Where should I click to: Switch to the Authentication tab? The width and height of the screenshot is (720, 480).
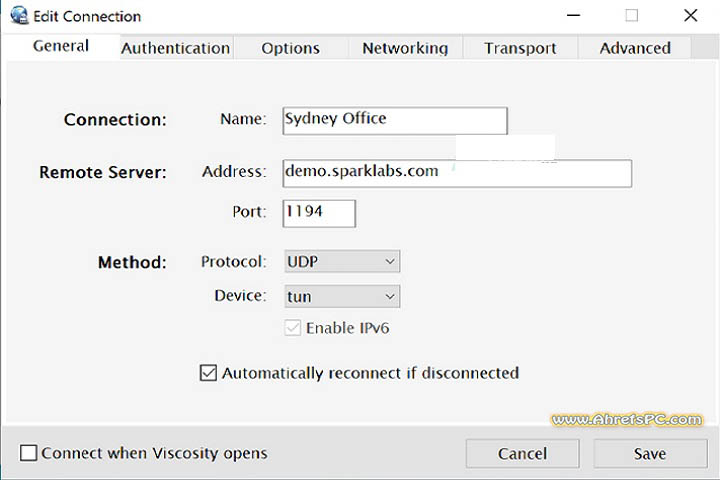point(176,48)
